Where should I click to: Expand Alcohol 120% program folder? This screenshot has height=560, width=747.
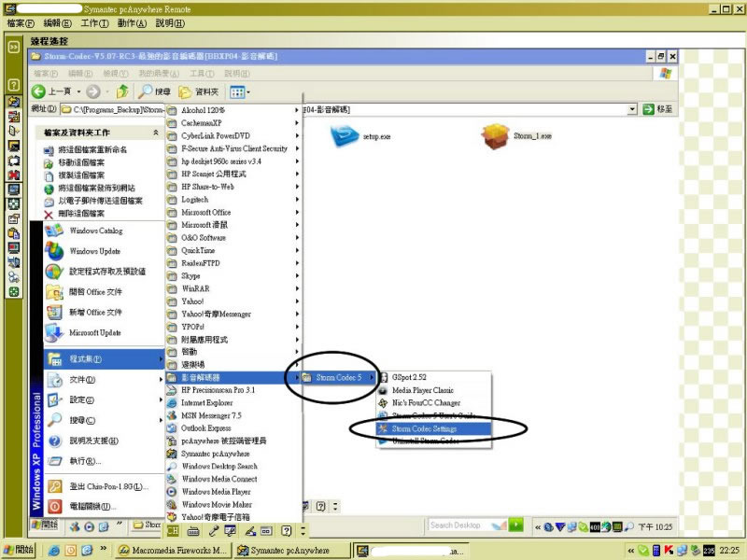[233, 110]
